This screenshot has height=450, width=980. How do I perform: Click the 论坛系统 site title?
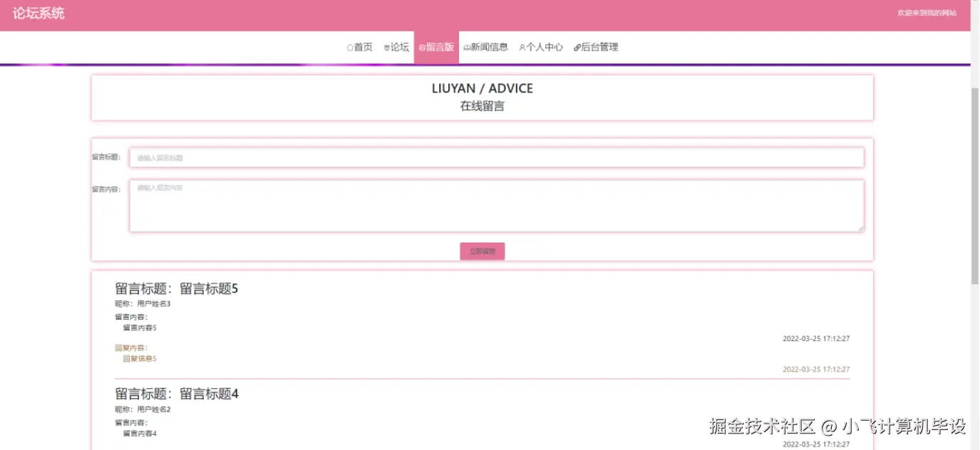(x=38, y=13)
